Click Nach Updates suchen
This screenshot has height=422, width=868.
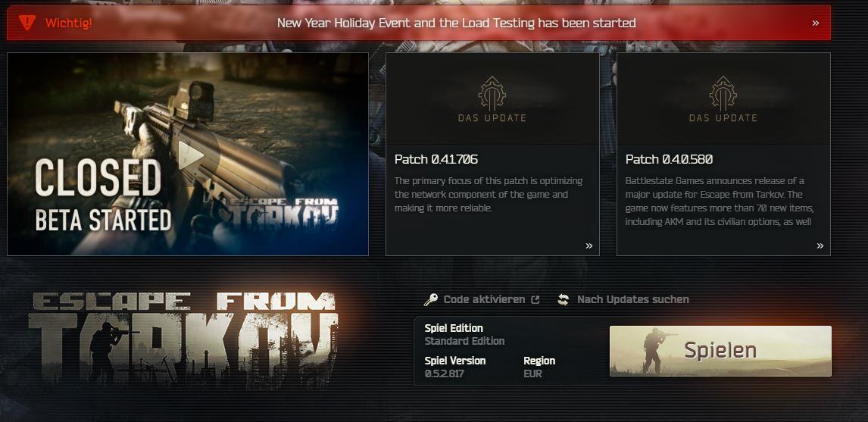click(632, 299)
